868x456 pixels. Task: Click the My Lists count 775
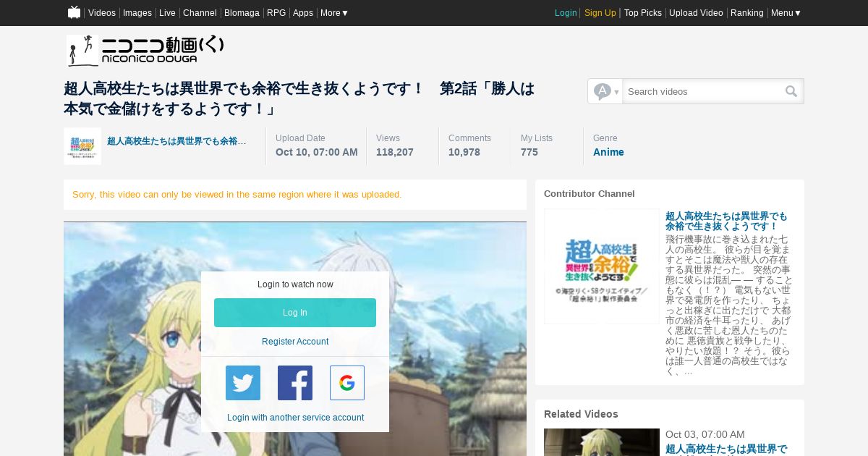[529, 152]
